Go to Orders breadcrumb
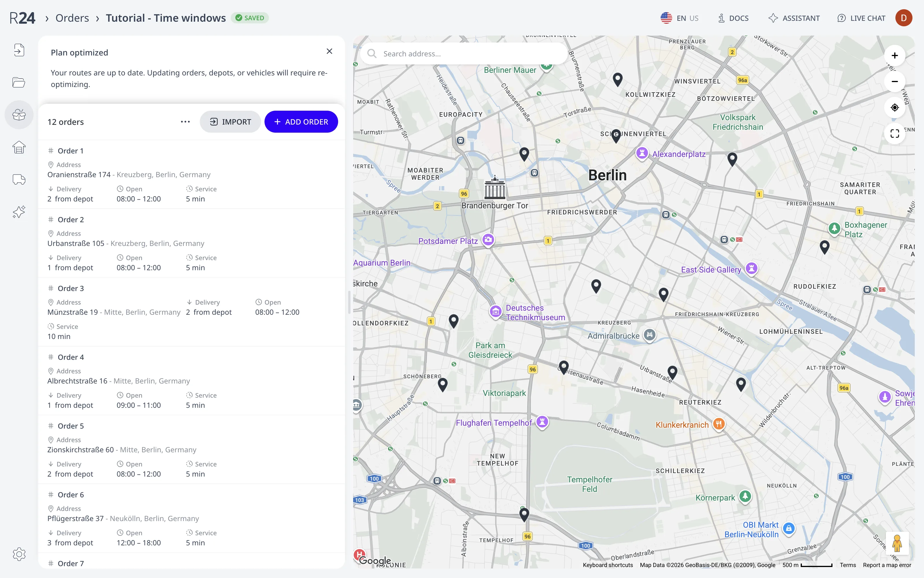 (x=72, y=18)
